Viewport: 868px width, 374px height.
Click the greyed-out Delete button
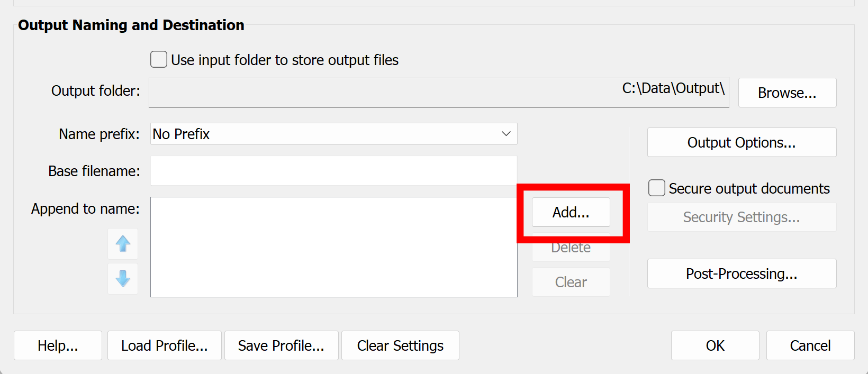[571, 248]
